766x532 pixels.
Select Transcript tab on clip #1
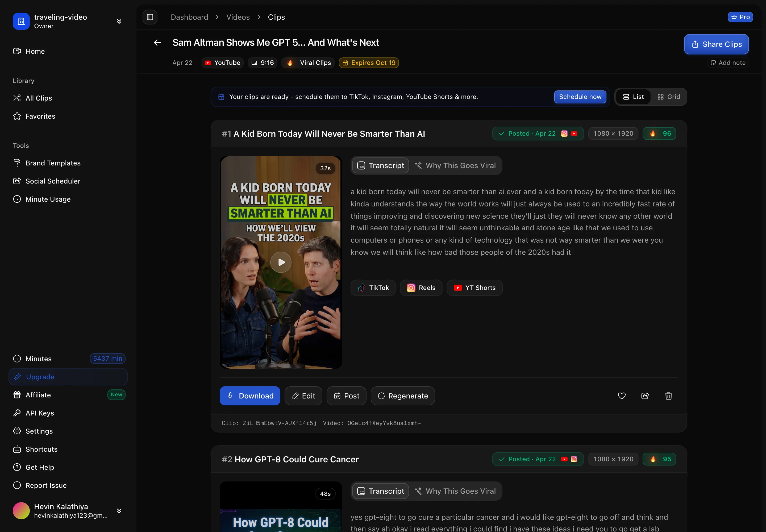point(380,165)
